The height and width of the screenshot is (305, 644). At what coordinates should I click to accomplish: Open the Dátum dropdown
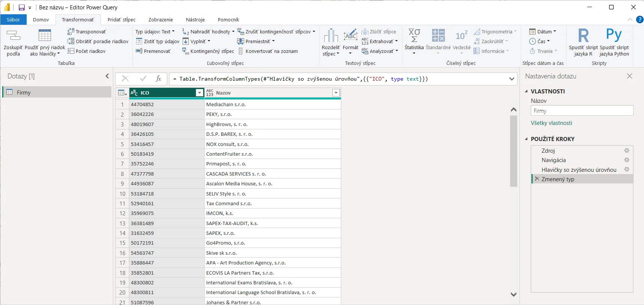click(543, 32)
